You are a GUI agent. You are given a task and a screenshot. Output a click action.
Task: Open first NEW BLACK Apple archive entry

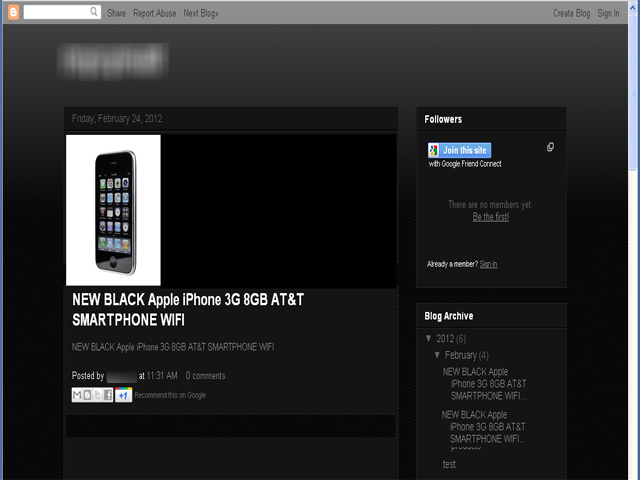[484, 384]
